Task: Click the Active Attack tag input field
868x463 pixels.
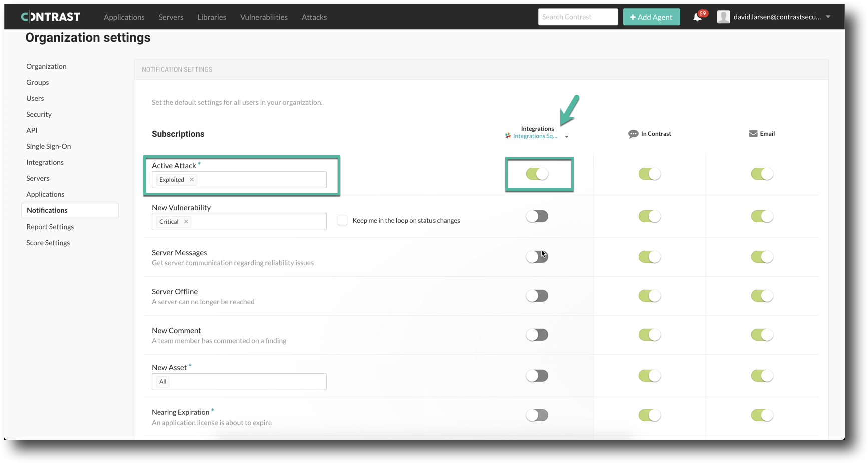Action: tap(239, 180)
